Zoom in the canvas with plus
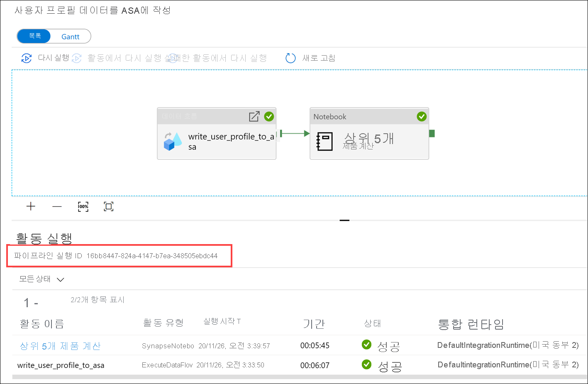Screen dimensions: 588x384 (31, 206)
